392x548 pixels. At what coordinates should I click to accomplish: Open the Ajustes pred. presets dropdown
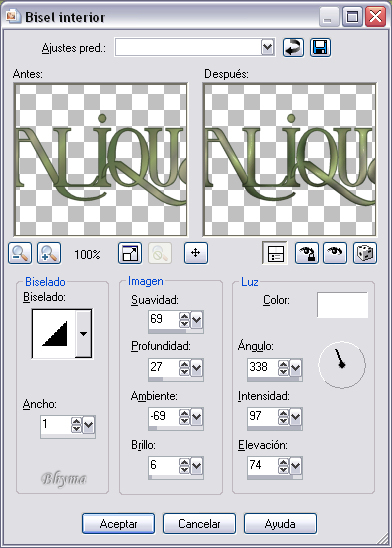268,47
